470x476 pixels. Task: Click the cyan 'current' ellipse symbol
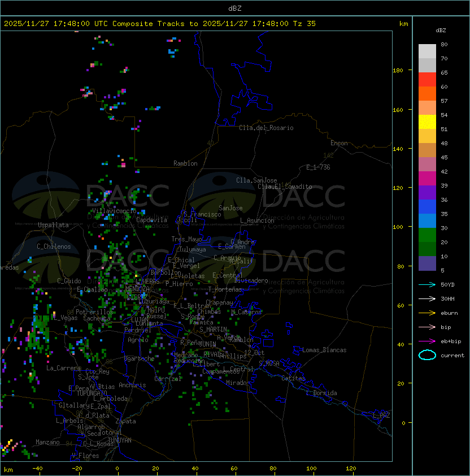coord(427,355)
